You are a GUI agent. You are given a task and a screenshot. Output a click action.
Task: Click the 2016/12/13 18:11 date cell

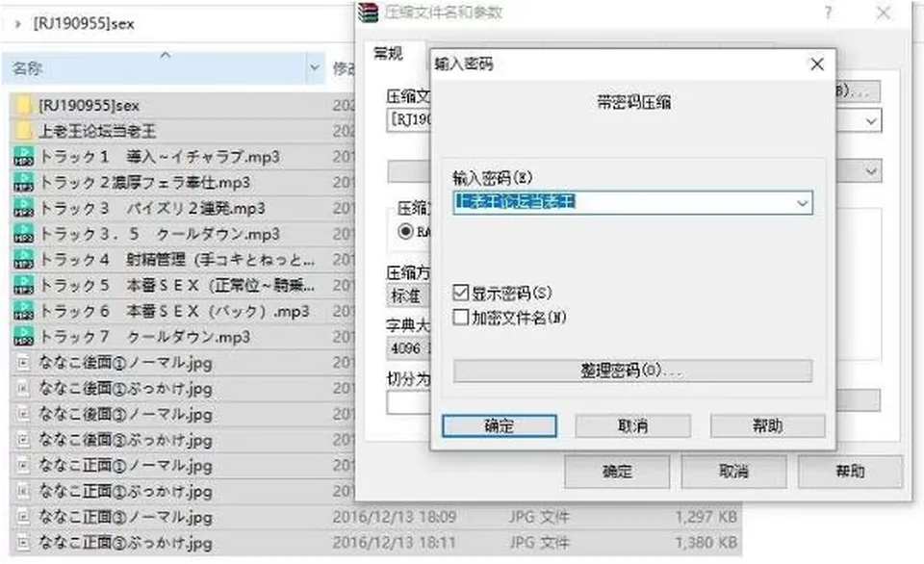coord(395,543)
